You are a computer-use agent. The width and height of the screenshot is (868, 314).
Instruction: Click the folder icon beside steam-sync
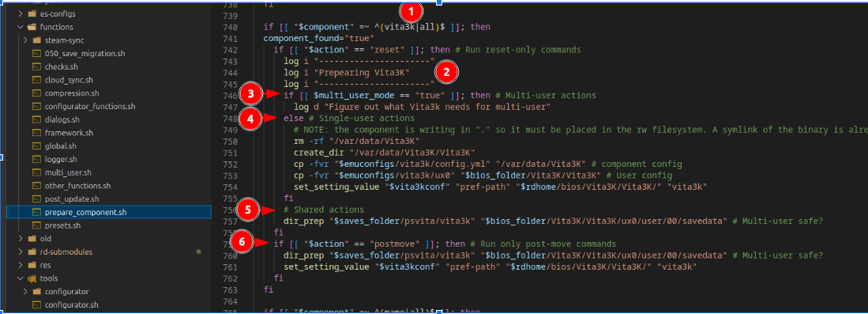pyautogui.click(x=36, y=40)
